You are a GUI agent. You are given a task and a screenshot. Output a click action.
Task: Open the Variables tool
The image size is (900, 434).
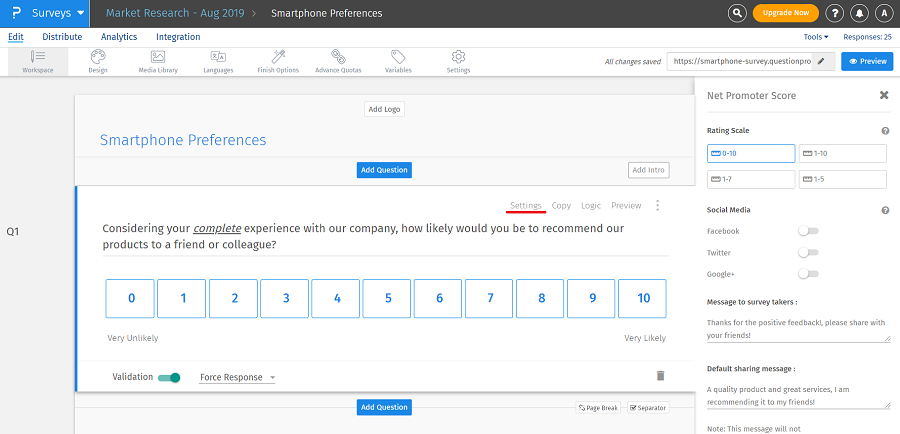[398, 60]
